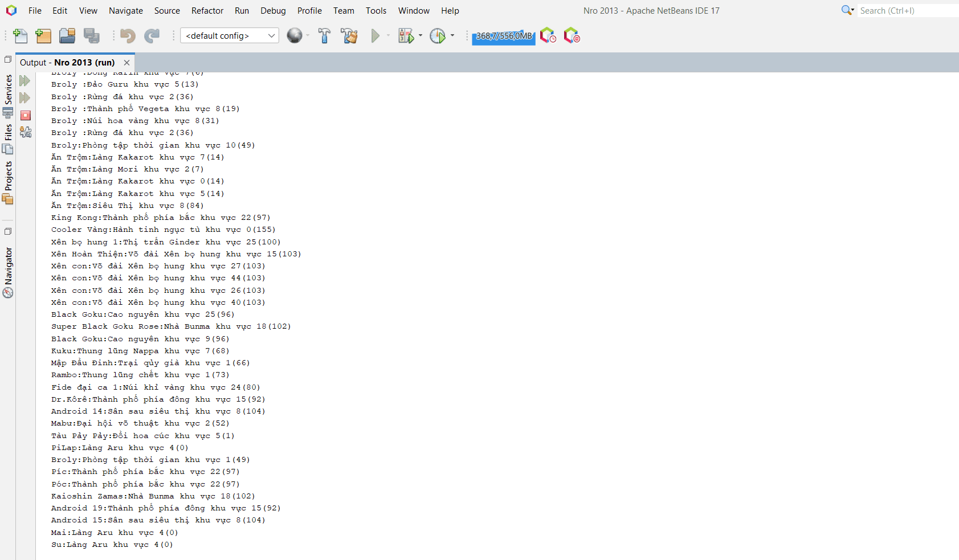Open output settings icon below stop button
This screenshot has width=959, height=560.
25,132
